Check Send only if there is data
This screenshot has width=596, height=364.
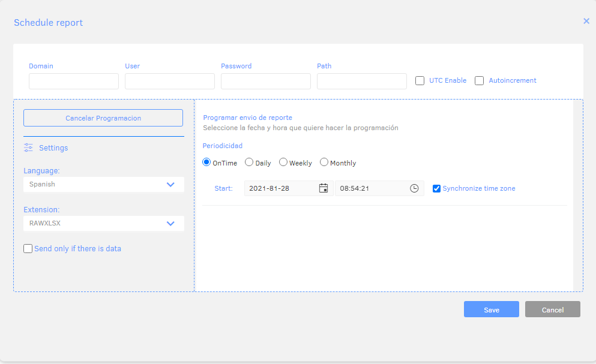click(x=28, y=248)
